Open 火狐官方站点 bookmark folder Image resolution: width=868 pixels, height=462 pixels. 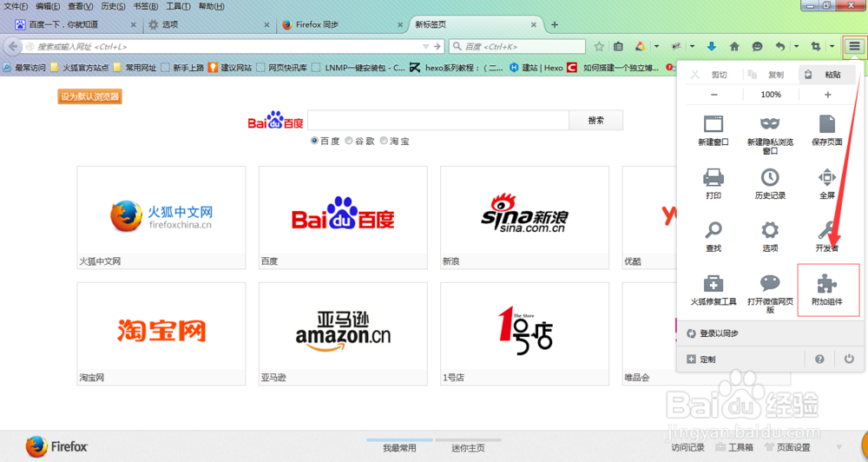[79, 68]
